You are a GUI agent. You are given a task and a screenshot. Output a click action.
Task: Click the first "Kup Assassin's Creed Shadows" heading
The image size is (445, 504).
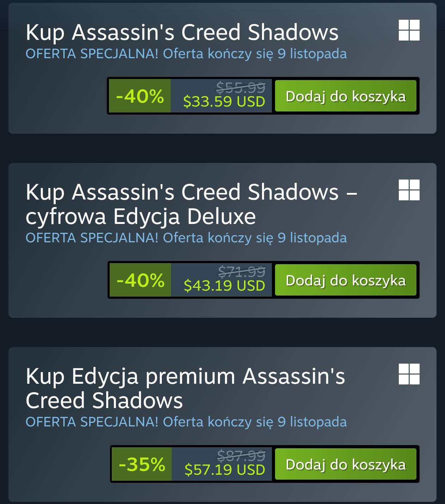click(182, 32)
